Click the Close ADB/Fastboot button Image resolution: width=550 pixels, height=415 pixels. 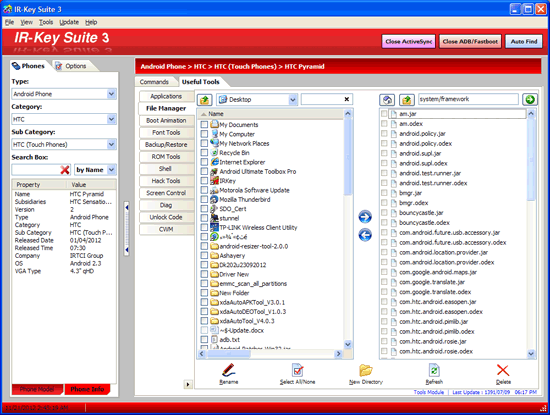coord(470,41)
